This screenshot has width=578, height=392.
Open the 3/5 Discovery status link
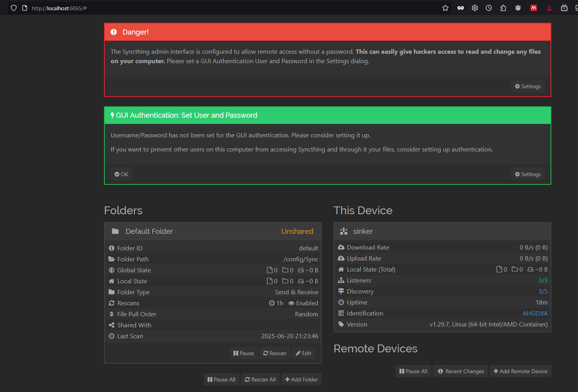(x=543, y=291)
